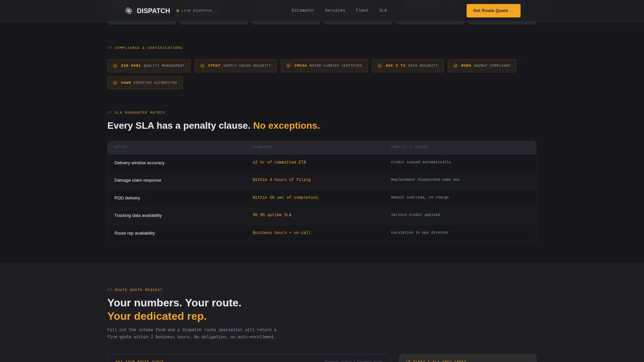Click the SOC 2 T2 badge check icon
The width and height of the screenshot is (644, 362).
[x=380, y=66]
